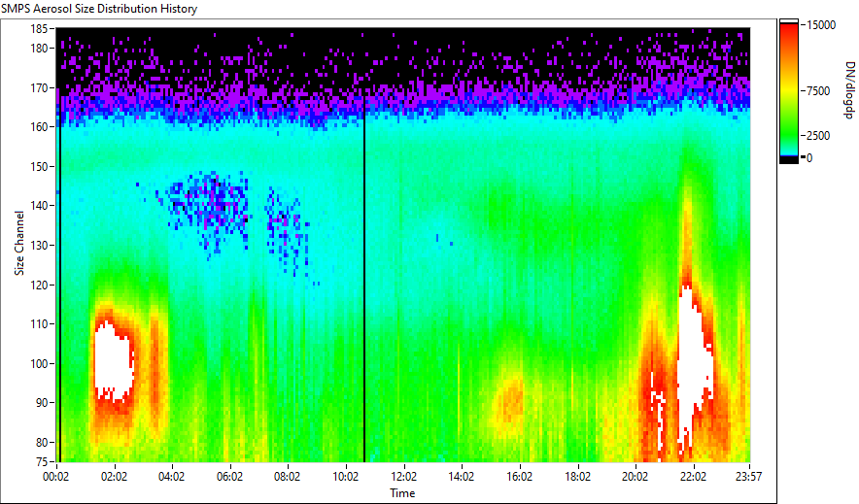The image size is (859, 504).
Task: Click the 130 size channel tick
Action: coord(39,245)
